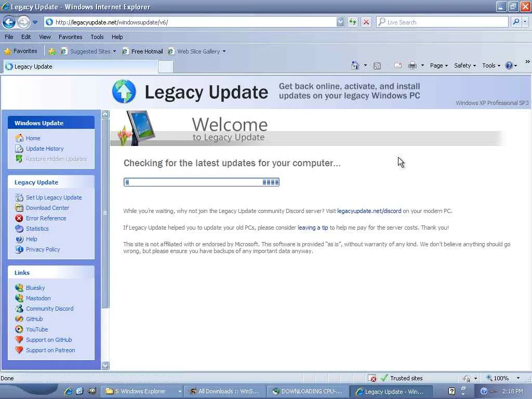Click the blue Help question mark icon
This screenshot has width=532, height=399.
[x=509, y=65]
